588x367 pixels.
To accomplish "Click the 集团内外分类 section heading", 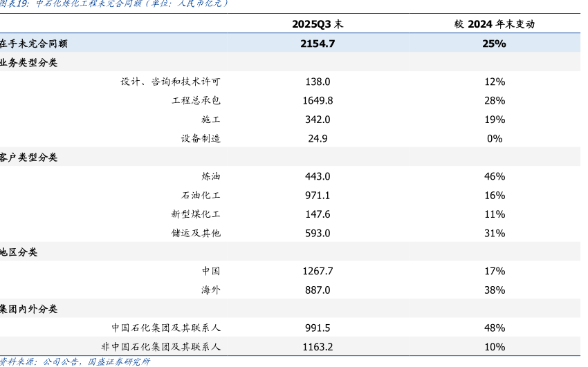I will (x=29, y=309).
